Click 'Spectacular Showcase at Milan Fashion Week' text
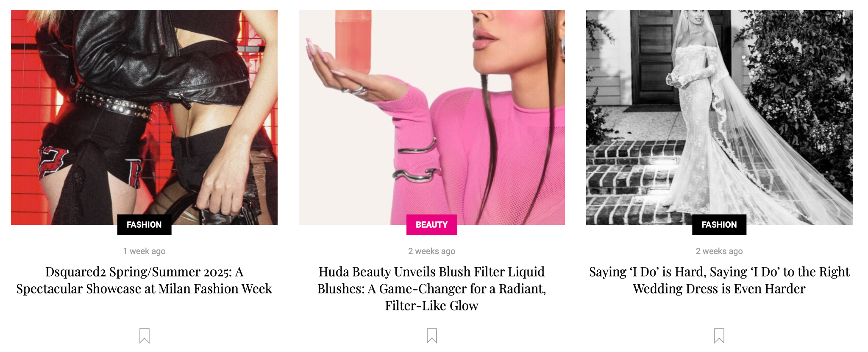Viewport: 868px width, 352px height. tap(144, 289)
